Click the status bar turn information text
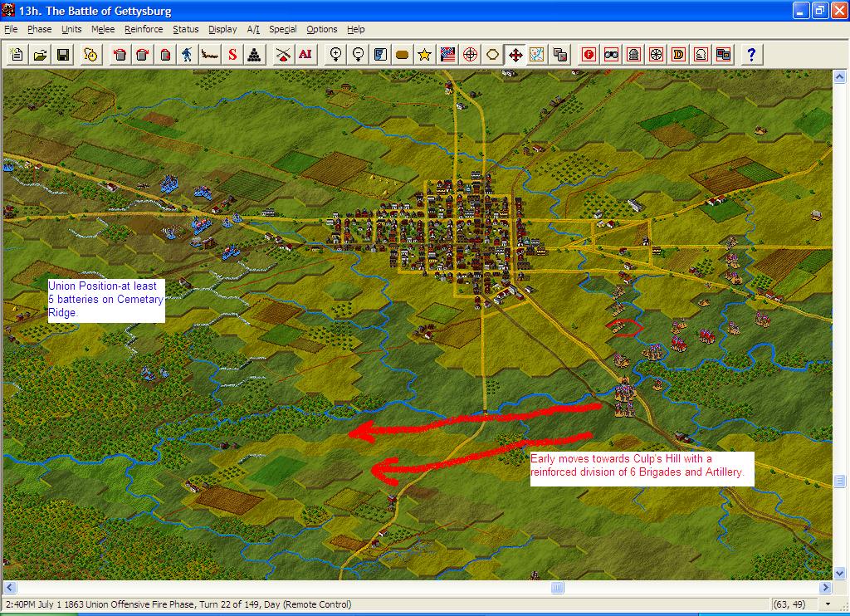This screenshot has height=616, width=850. point(178,604)
